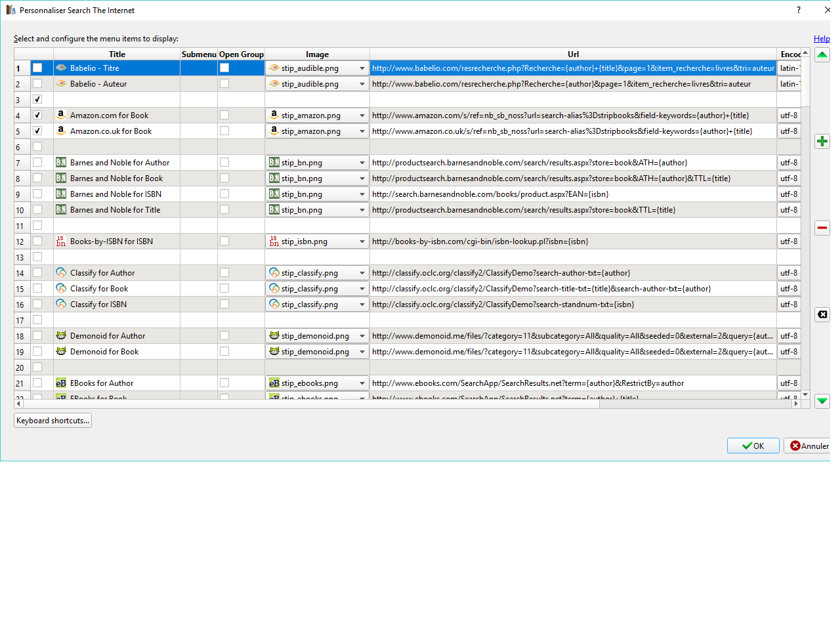Click the B&N icon beside Barnes and Noble for Title title
Viewport: 840px width, 630px height.
click(x=61, y=209)
